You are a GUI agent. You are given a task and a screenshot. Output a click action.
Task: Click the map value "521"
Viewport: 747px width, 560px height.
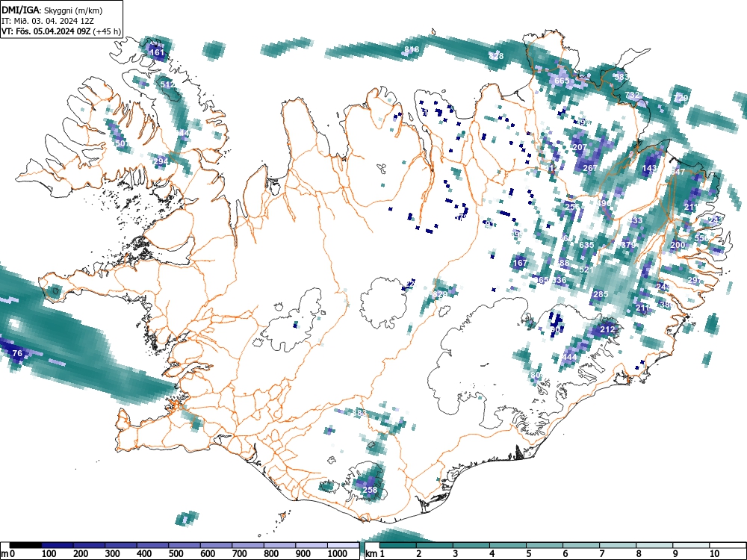pos(586,270)
